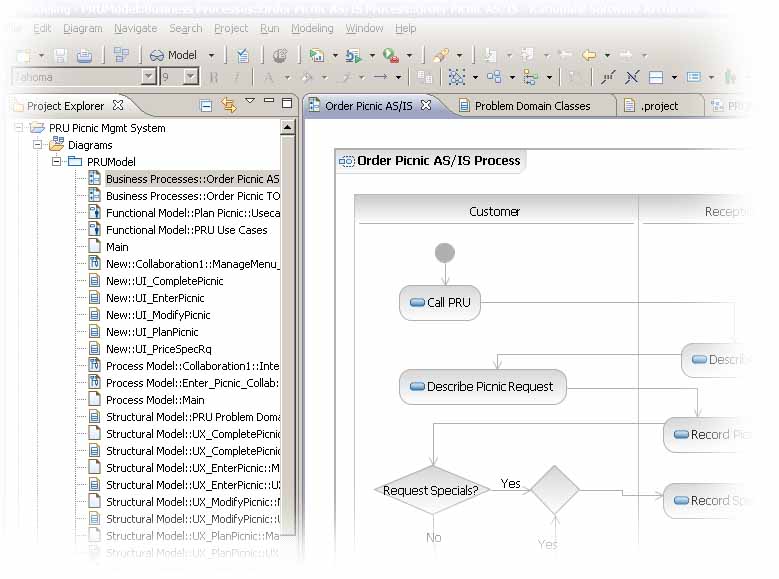
Task: Click the Order Picnic AS/IS Process title label
Action: tap(439, 161)
